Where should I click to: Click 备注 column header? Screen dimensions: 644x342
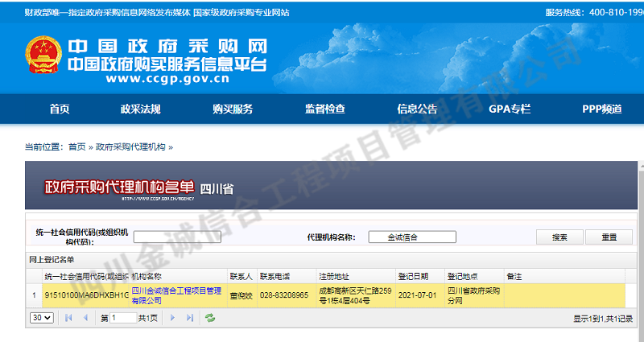[x=564, y=277]
